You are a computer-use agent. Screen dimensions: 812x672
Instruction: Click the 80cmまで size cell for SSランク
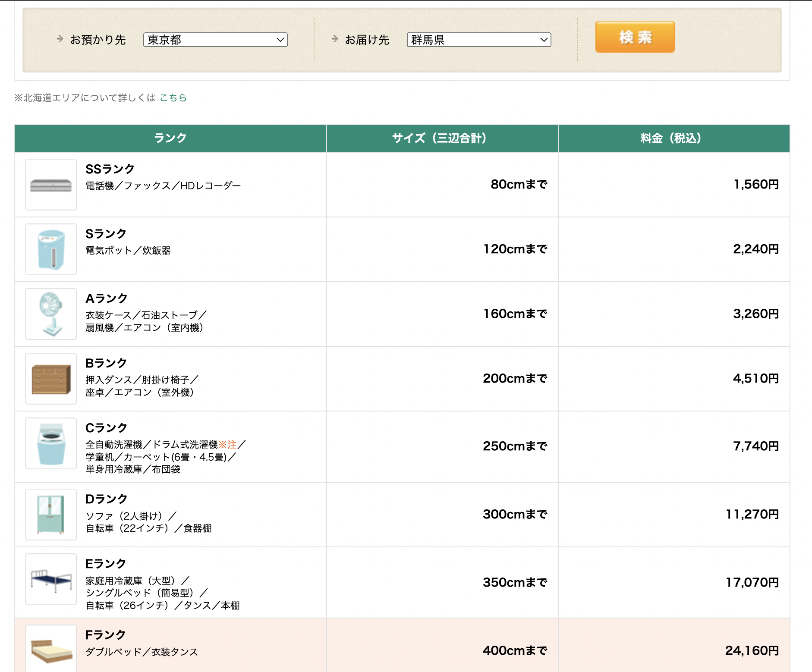[x=518, y=184]
